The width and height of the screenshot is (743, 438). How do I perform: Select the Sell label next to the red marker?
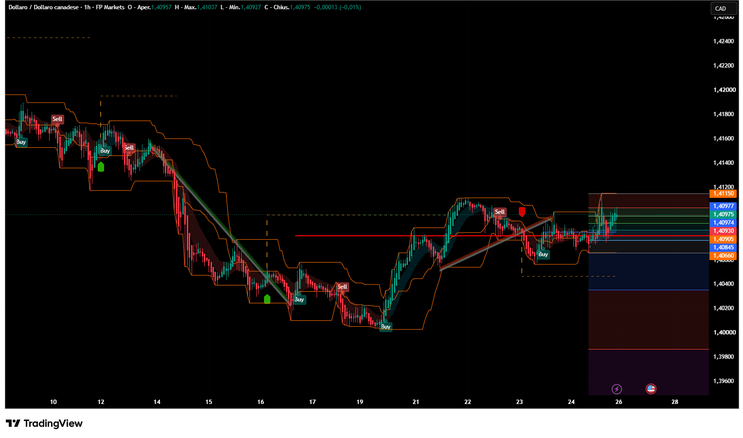pos(499,212)
